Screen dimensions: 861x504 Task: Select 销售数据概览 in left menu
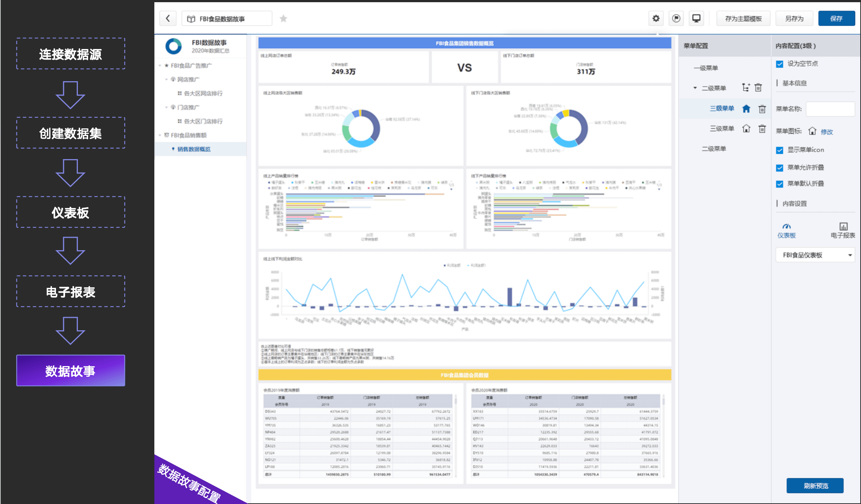tap(194, 149)
